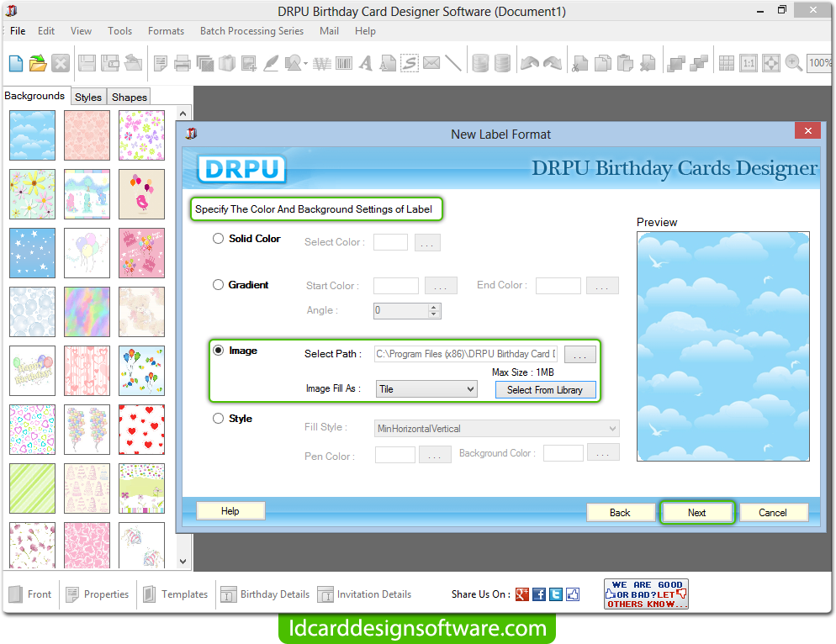The height and width of the screenshot is (644, 836).
Task: Click the Select From Library button
Action: click(x=545, y=389)
